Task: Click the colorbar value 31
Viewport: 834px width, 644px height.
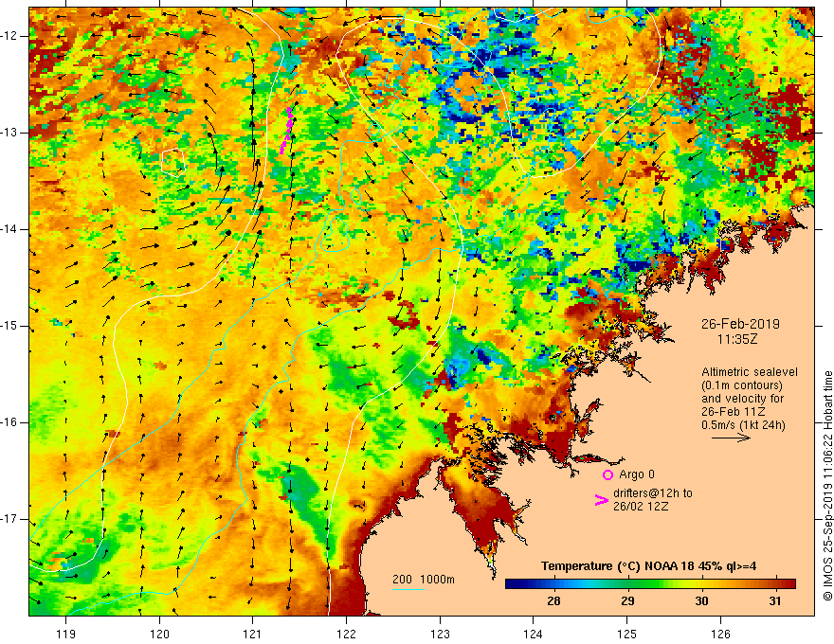Action: (x=775, y=601)
